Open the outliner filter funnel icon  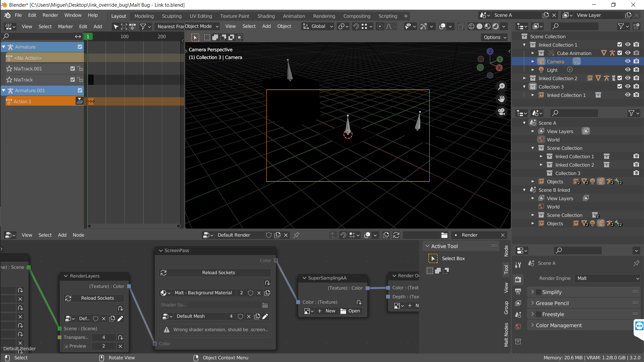pyautogui.click(x=621, y=26)
